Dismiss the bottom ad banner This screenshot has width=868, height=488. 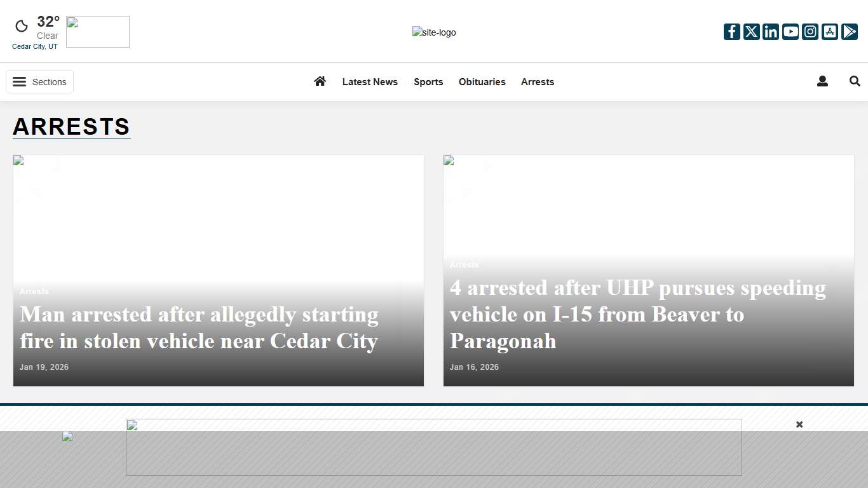click(799, 424)
